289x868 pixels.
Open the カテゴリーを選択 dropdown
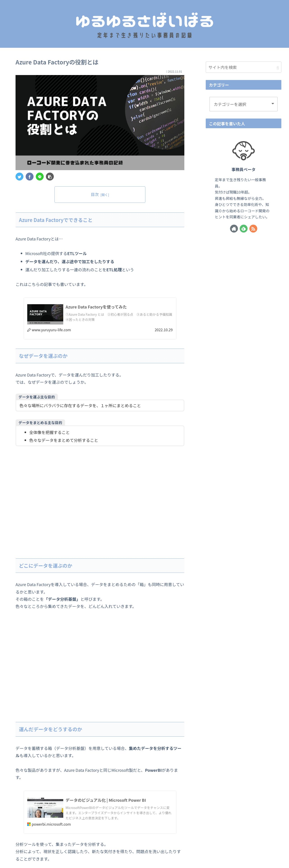243,104
